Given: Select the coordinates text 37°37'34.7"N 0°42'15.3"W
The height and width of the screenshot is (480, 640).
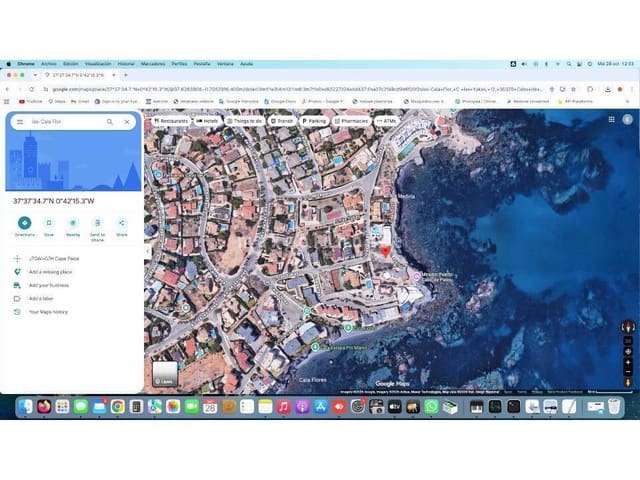Looking at the screenshot, I should (x=53, y=201).
